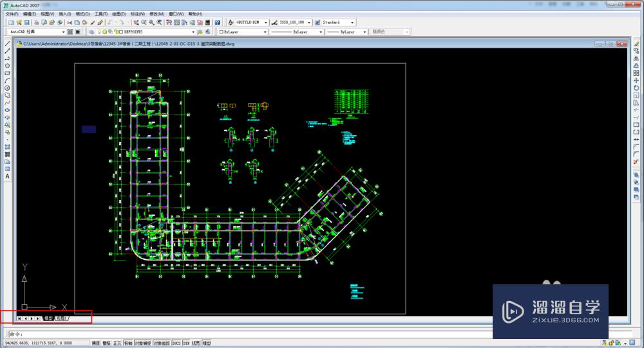Jump to last layout tab arrow

point(38,318)
